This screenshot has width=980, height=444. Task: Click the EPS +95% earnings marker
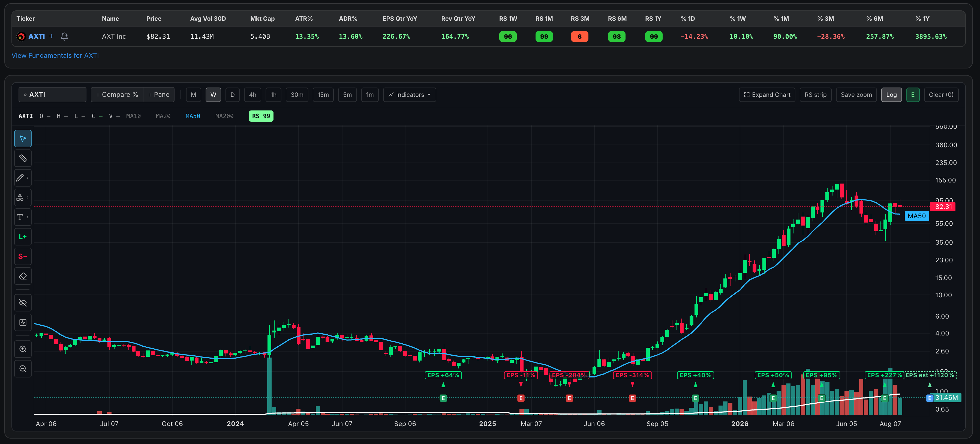821,375
